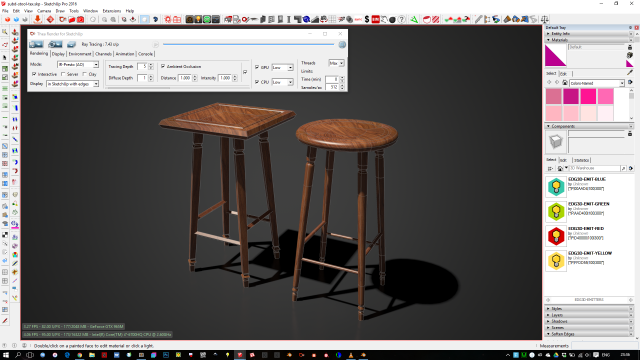The height and width of the screenshot is (360, 640).
Task: Click the red pencil icon in left toolbar
Action: click(5, 321)
